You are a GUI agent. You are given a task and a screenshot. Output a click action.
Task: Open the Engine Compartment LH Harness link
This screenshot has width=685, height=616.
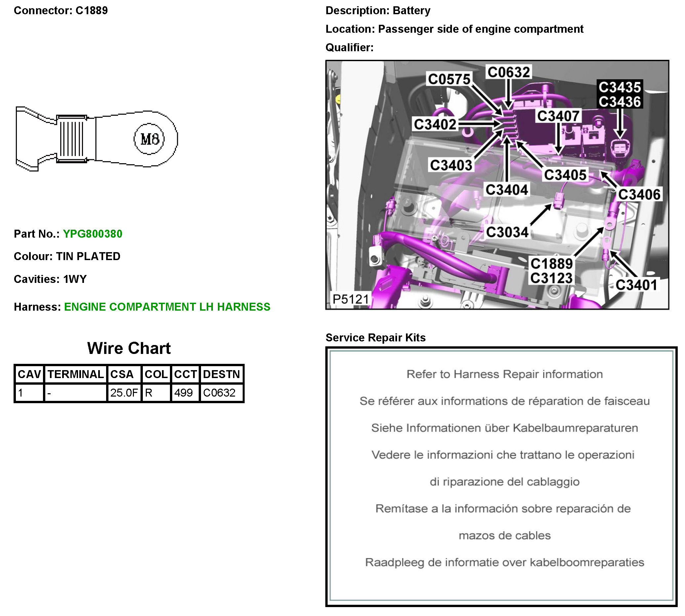pyautogui.click(x=167, y=307)
